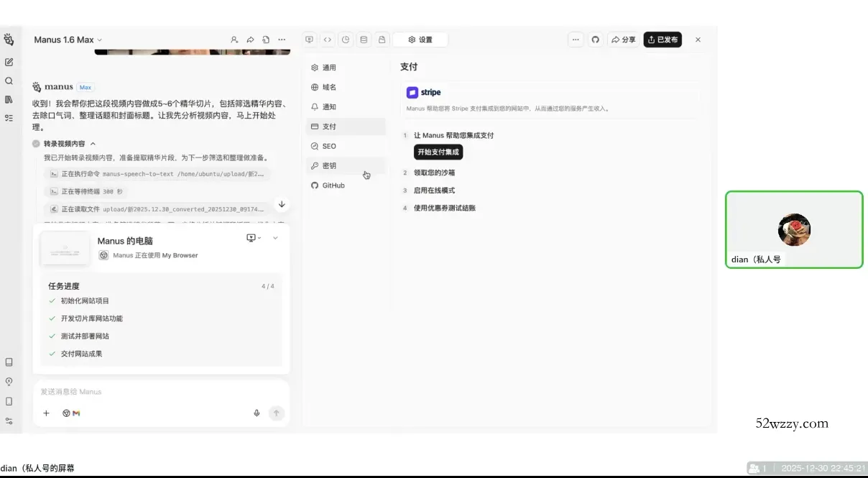
Task: Click the invite collaborator icon in chat header
Action: point(234,40)
